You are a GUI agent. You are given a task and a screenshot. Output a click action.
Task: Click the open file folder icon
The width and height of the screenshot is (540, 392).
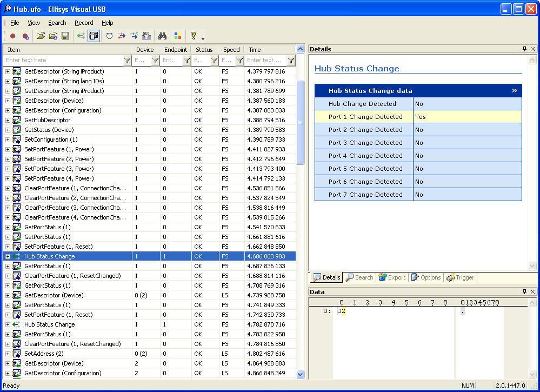[41, 36]
